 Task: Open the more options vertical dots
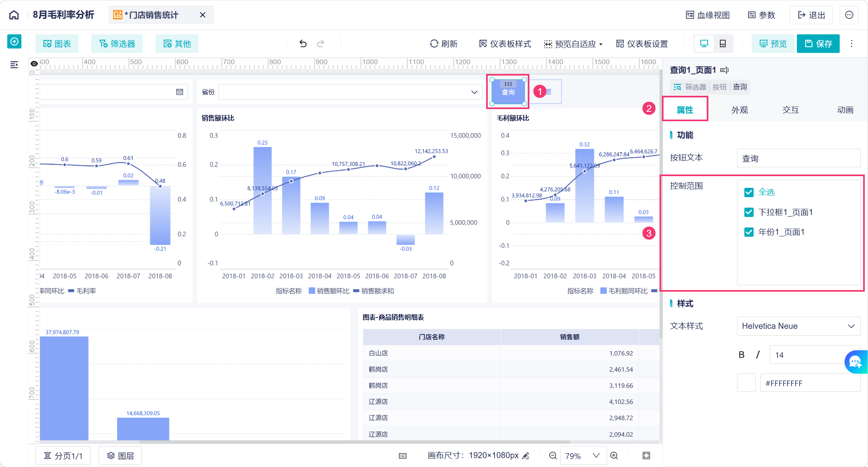(852, 44)
